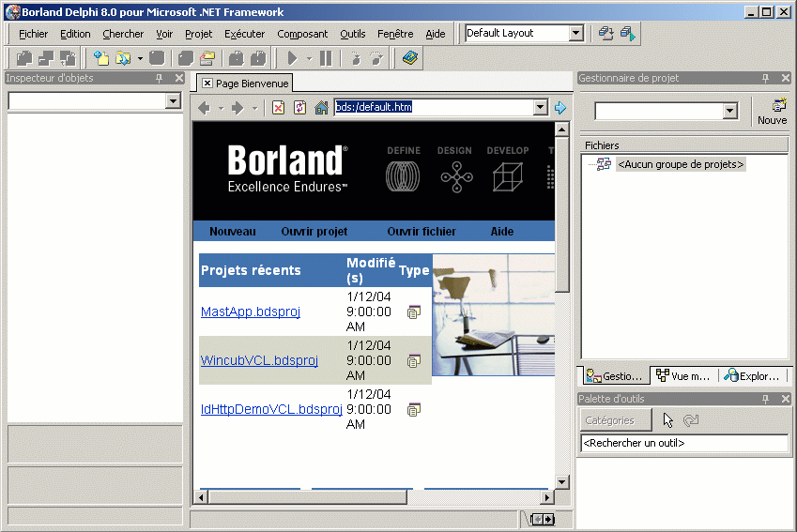The width and height of the screenshot is (797, 532).
Task: Stop page loading with red X icon
Action: tap(278, 108)
